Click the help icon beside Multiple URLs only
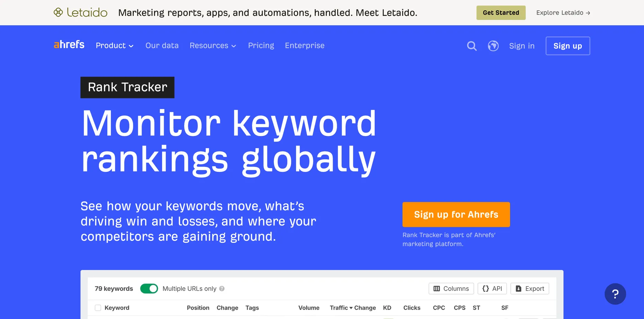Viewport: 644px width, 319px height. click(x=222, y=289)
